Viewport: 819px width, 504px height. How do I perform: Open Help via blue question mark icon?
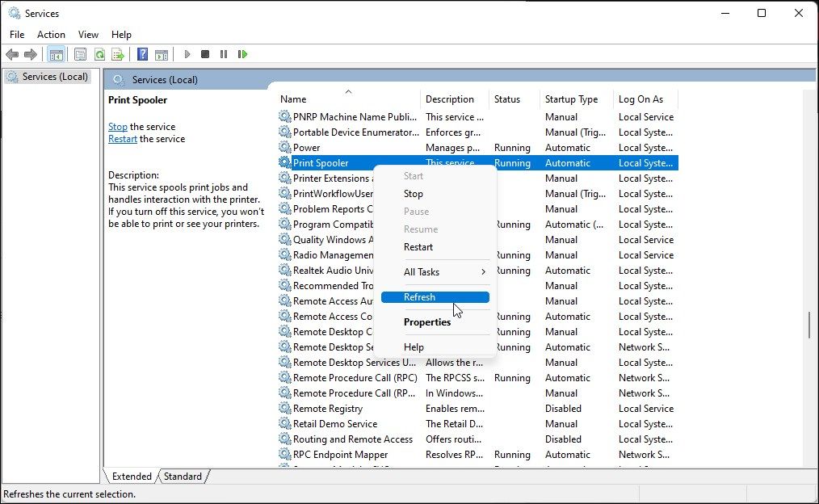click(142, 54)
